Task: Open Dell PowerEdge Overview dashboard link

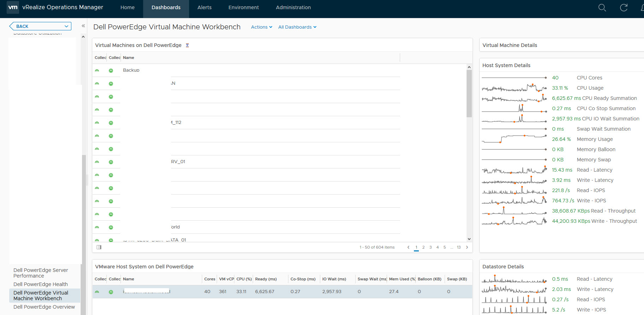Action: 44,307
